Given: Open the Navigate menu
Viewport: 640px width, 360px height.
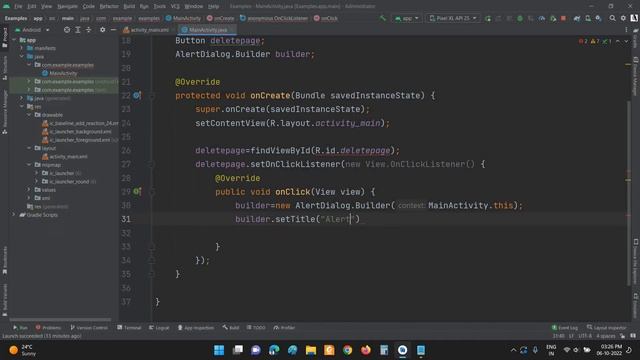Looking at the screenshot, I should pyautogui.click(x=67, y=6).
